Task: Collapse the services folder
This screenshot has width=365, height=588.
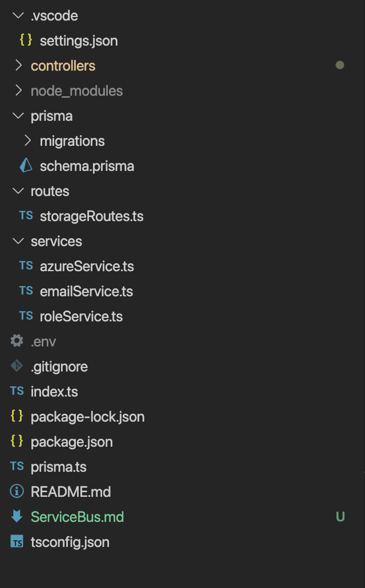Action: [18, 241]
